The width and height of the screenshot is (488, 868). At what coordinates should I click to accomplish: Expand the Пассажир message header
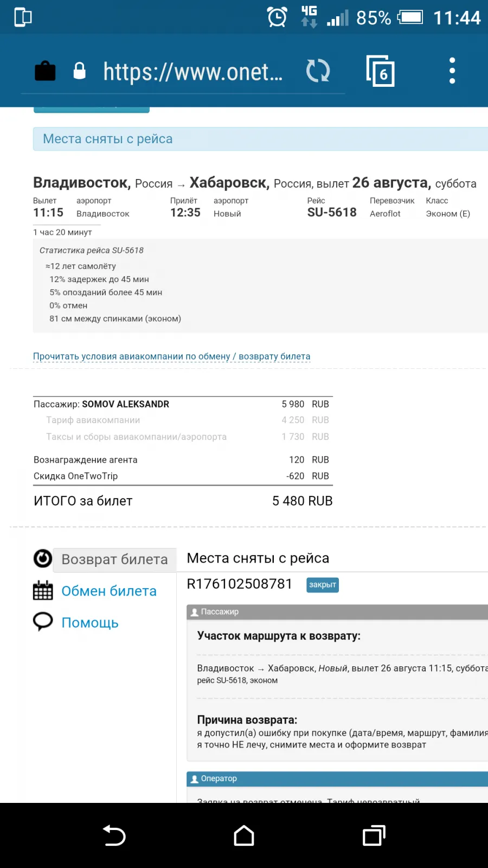(337, 612)
